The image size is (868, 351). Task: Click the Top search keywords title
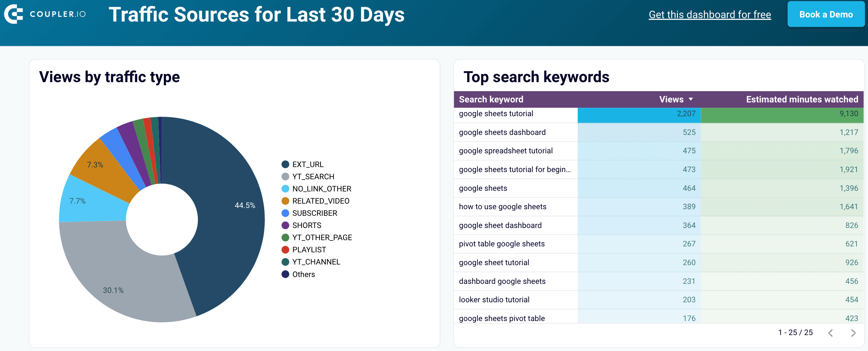click(x=536, y=77)
